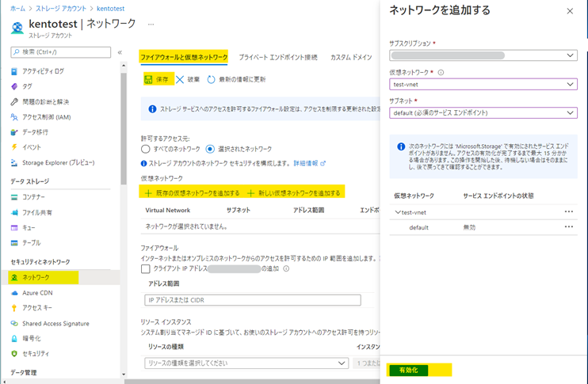Select the すべてのネットワーク radio button
The height and width of the screenshot is (384, 588).
click(x=145, y=148)
